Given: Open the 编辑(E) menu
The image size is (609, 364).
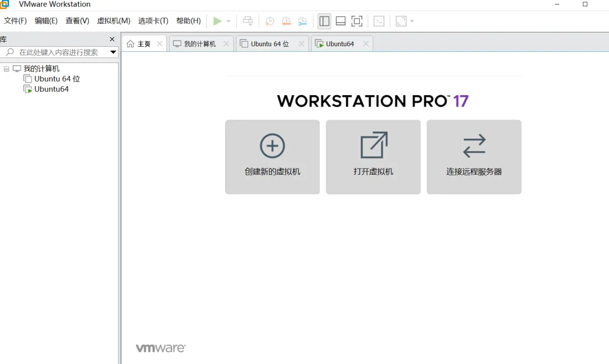Looking at the screenshot, I should pos(46,21).
